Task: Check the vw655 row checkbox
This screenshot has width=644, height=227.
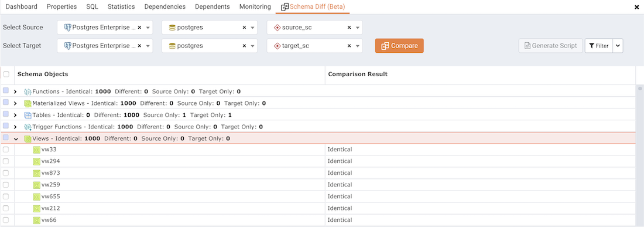Action: [x=6, y=196]
